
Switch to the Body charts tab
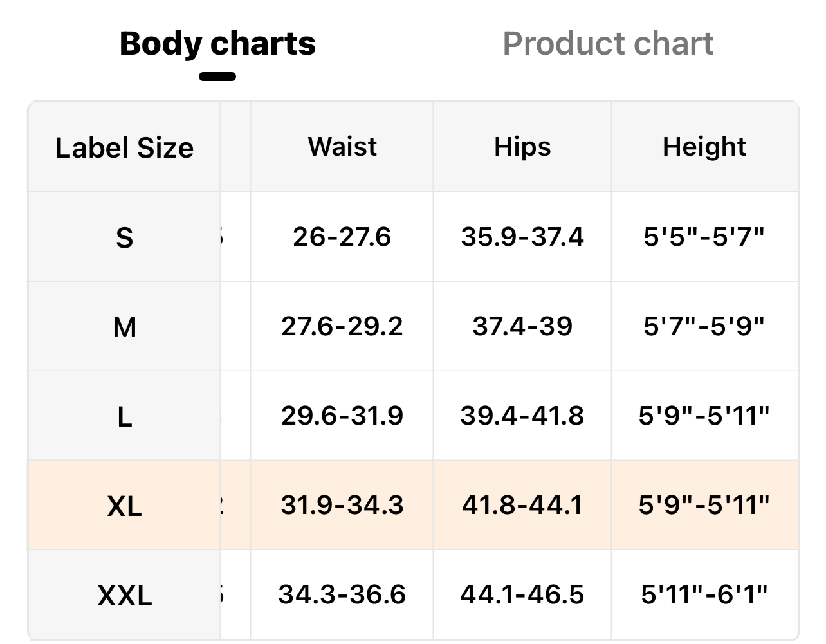pos(217,44)
